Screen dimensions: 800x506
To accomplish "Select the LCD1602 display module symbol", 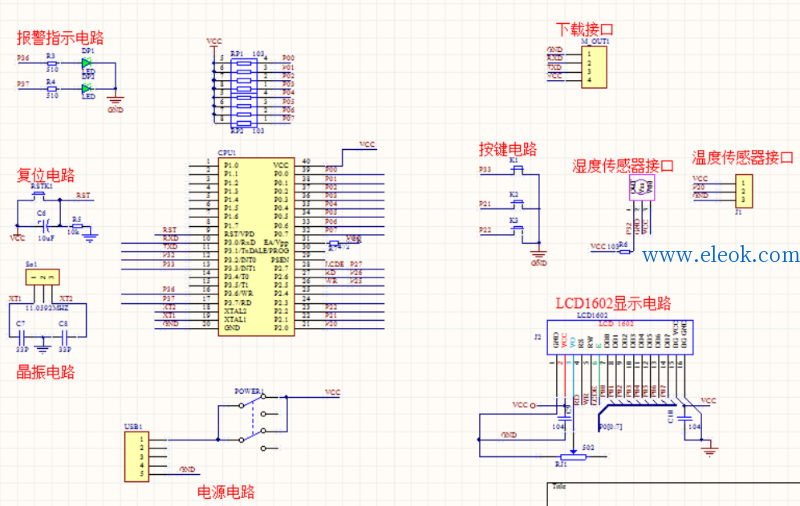I will tap(620, 337).
